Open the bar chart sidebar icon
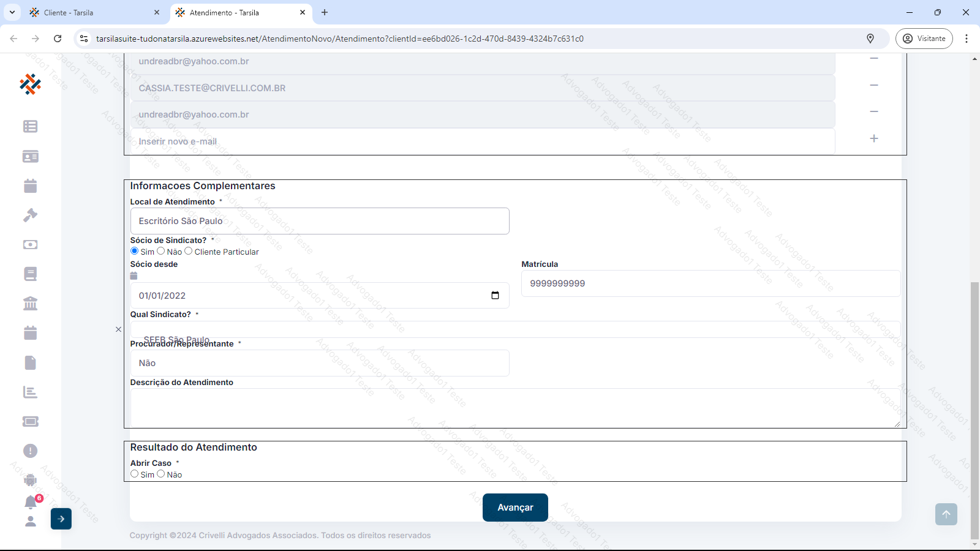This screenshot has width=980, height=551. [x=30, y=392]
